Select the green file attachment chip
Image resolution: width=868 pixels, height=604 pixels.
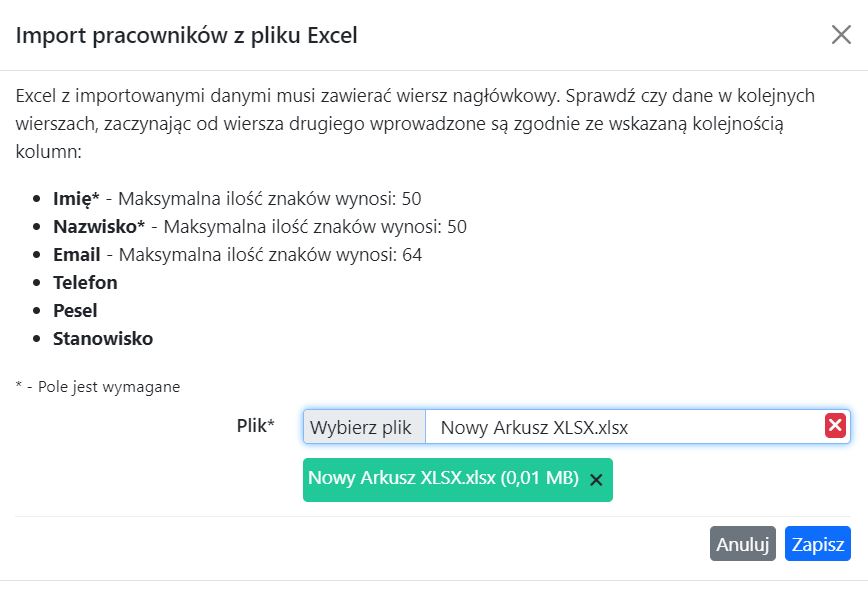(x=450, y=480)
